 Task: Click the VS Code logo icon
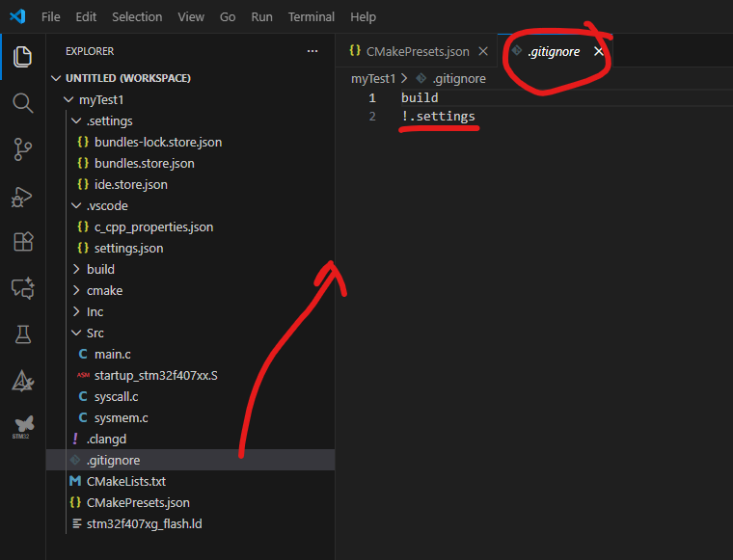pyautogui.click(x=17, y=16)
